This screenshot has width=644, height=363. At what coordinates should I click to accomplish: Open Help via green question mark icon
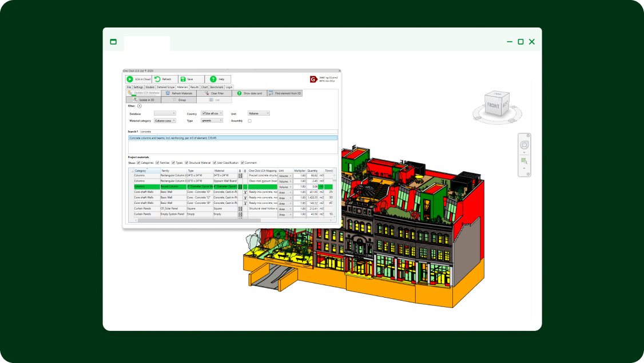click(x=213, y=79)
